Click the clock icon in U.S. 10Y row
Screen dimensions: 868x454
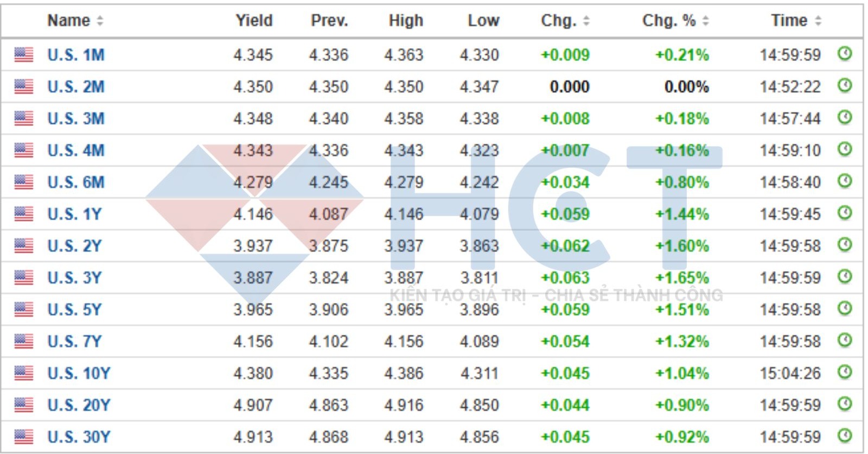(845, 372)
